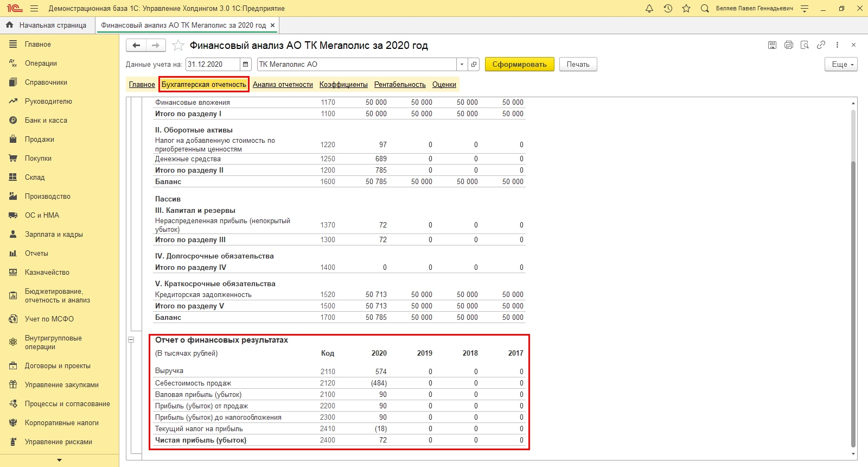Open the print preview icon
Image resolution: width=868 pixels, height=467 pixels.
[x=805, y=45]
